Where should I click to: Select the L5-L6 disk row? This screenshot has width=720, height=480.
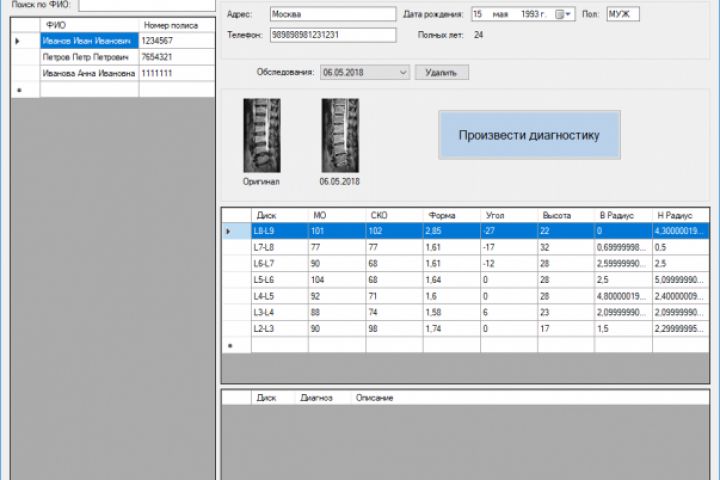(466, 280)
